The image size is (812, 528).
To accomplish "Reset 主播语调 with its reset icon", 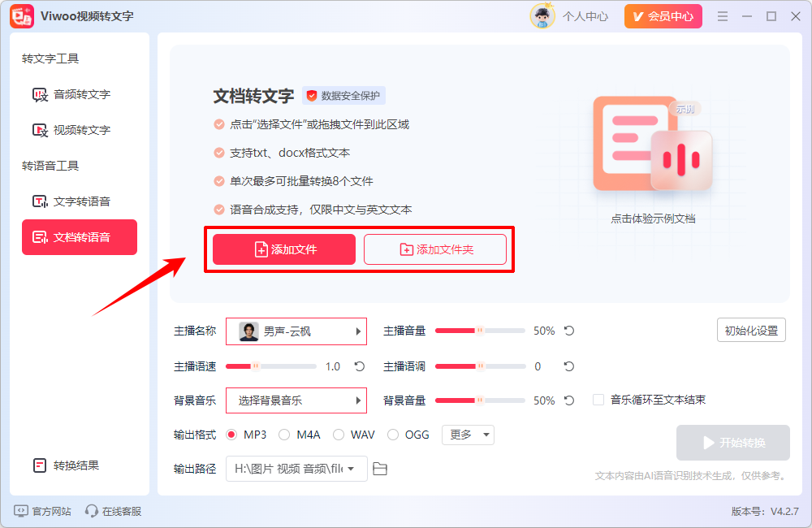I will tap(569, 366).
